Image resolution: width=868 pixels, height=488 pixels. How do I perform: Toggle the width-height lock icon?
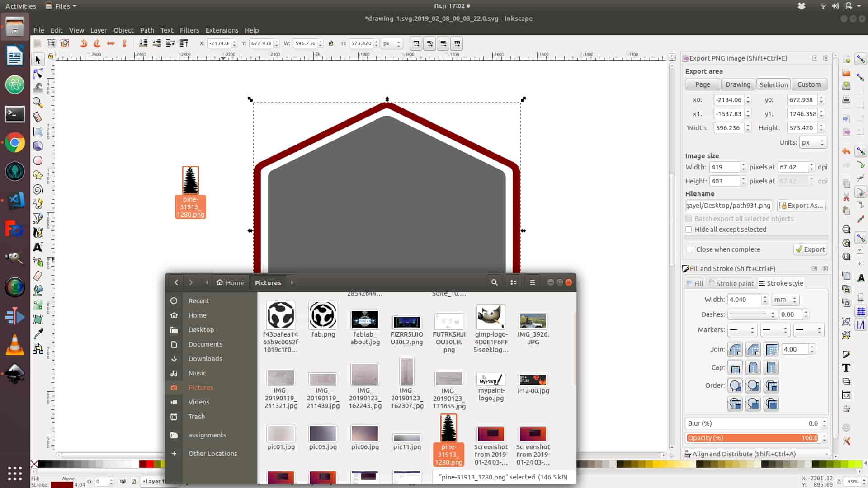point(331,44)
